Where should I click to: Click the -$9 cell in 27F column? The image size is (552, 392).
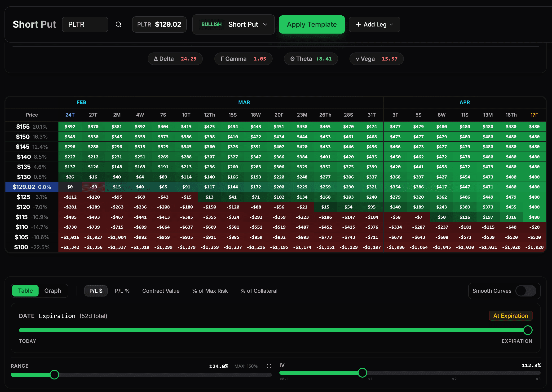[x=93, y=187]
